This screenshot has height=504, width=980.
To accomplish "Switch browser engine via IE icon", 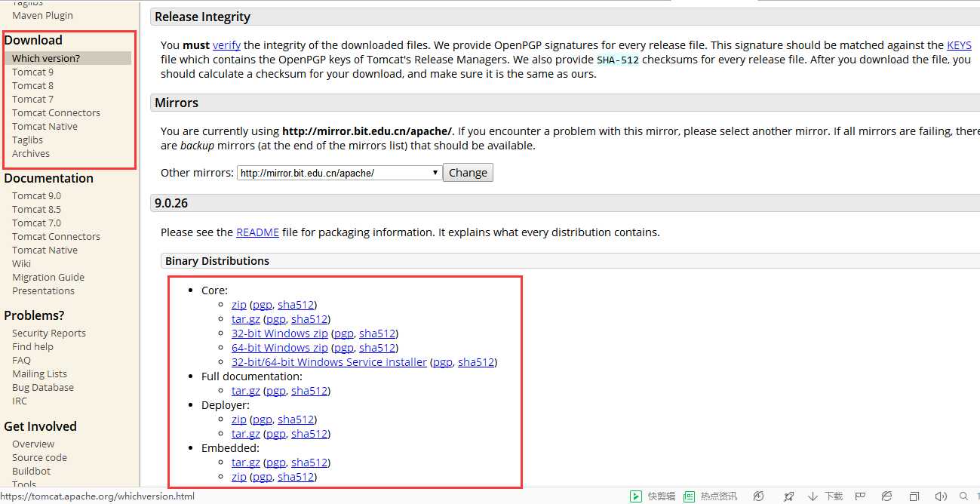I will click(x=887, y=496).
